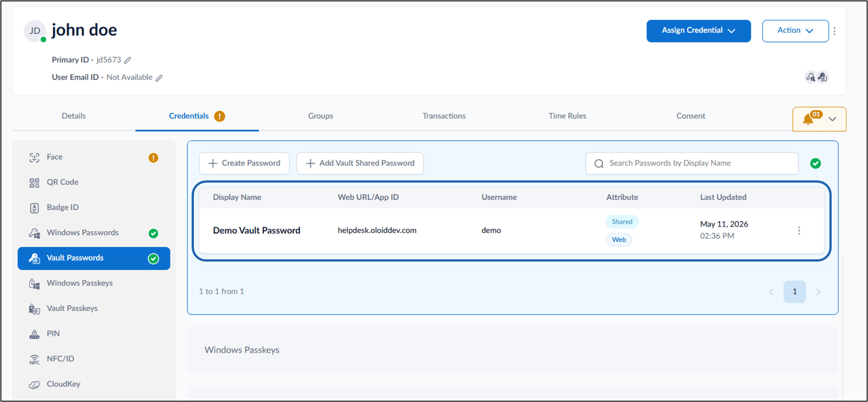The width and height of the screenshot is (868, 402).
Task: Expand the notifications chevron
Action: 833,119
